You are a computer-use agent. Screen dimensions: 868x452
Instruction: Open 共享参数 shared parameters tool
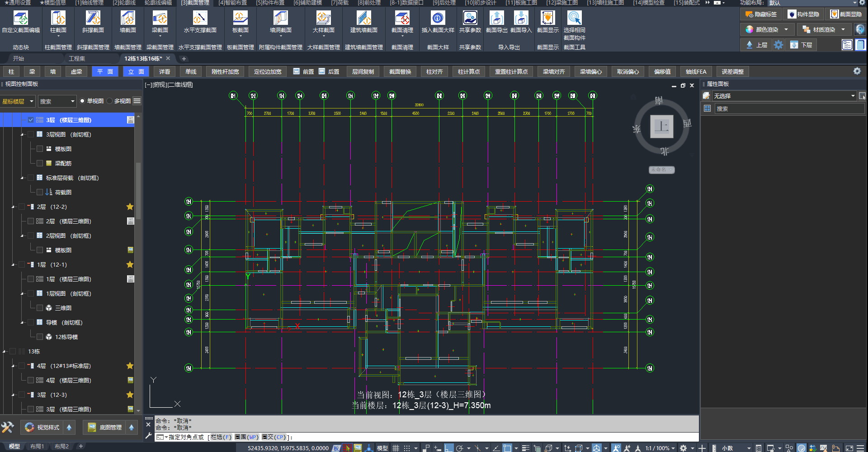[x=470, y=19]
